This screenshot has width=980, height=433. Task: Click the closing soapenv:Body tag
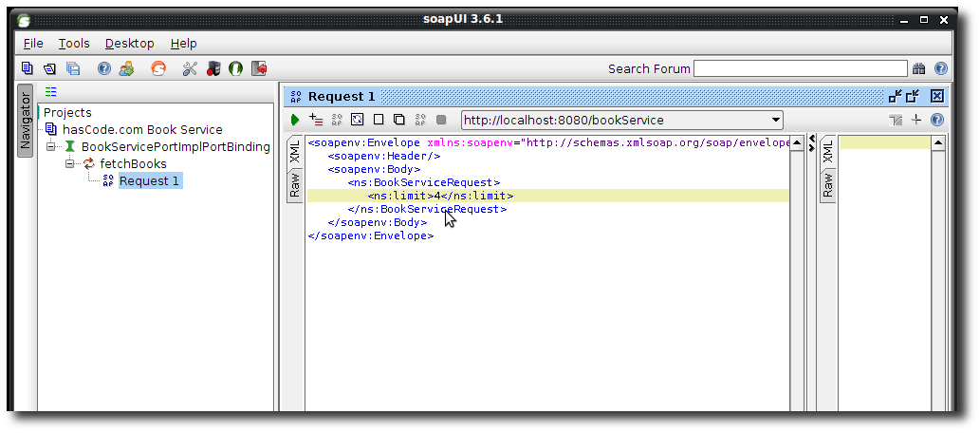(x=378, y=223)
